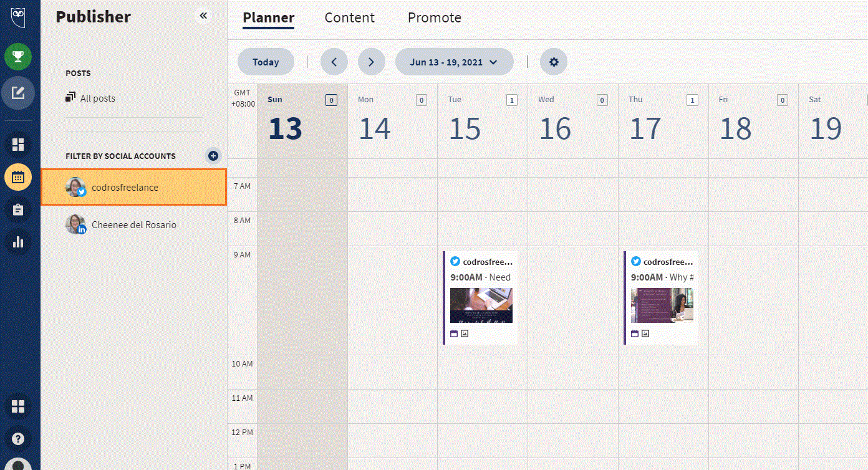Select the Publisher calendar icon
The height and width of the screenshot is (470, 868).
[18, 177]
